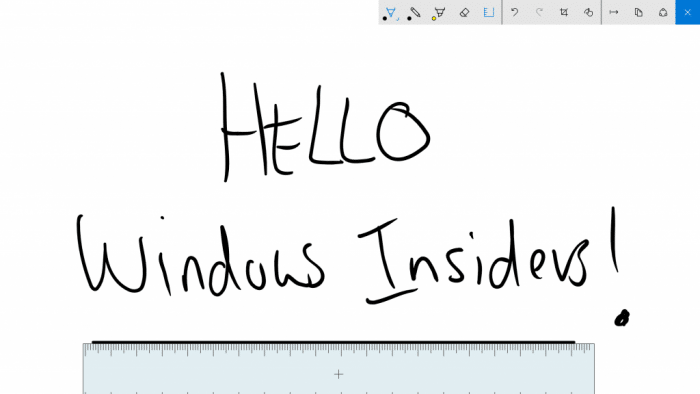The height and width of the screenshot is (394, 700).
Task: Toggle touch writing hand icon
Action: (588, 12)
